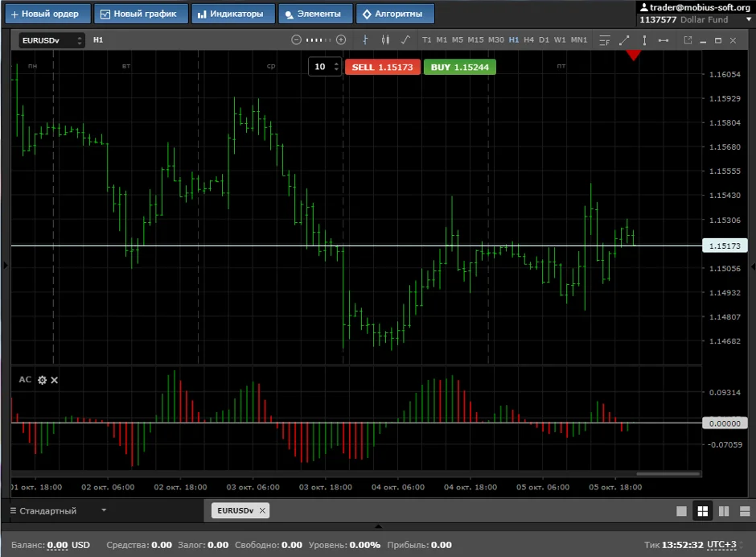Expand bottom panel arrow

coord(379,526)
